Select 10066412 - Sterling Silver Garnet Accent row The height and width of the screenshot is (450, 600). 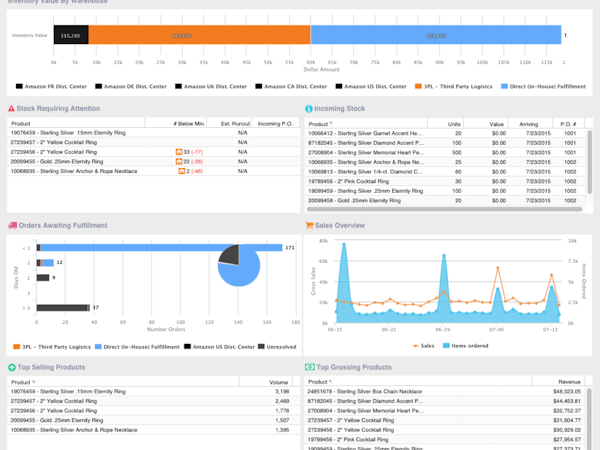pos(445,133)
